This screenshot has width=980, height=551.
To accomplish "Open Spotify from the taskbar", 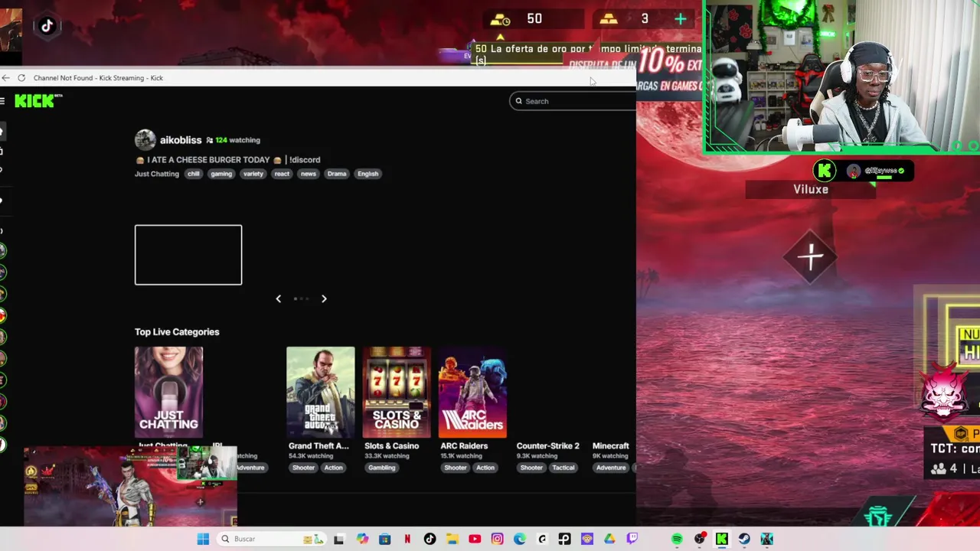I will (677, 539).
